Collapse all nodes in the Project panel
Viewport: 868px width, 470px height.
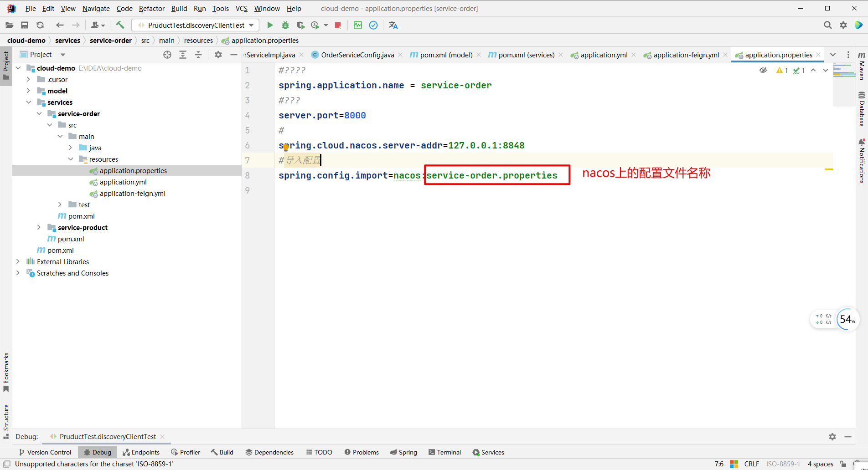[198, 55]
